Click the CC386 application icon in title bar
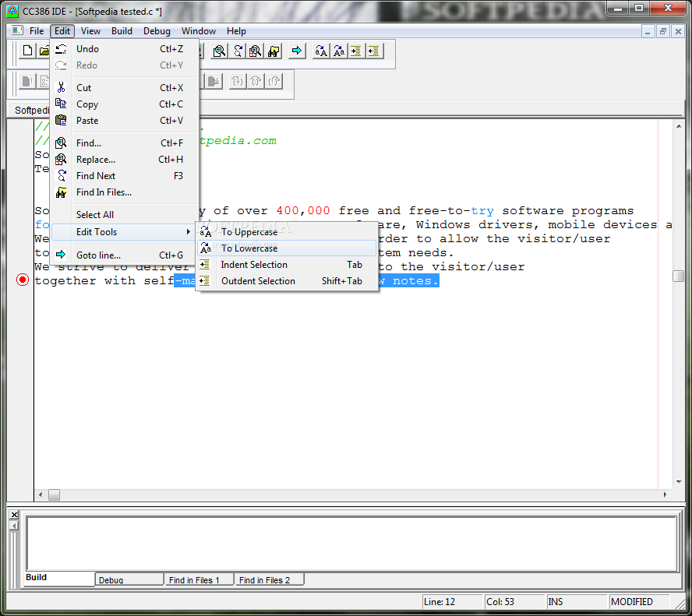692x616 pixels. 12,12
